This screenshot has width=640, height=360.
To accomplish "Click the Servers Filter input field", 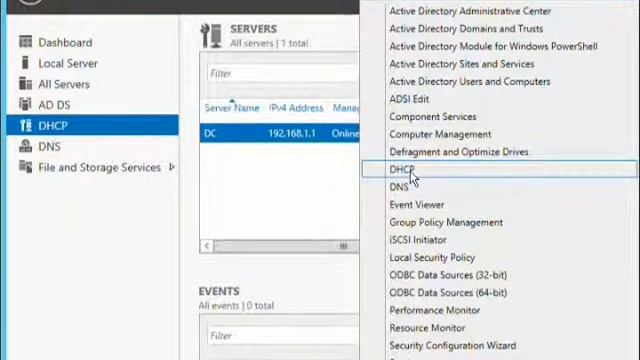I will [x=282, y=73].
